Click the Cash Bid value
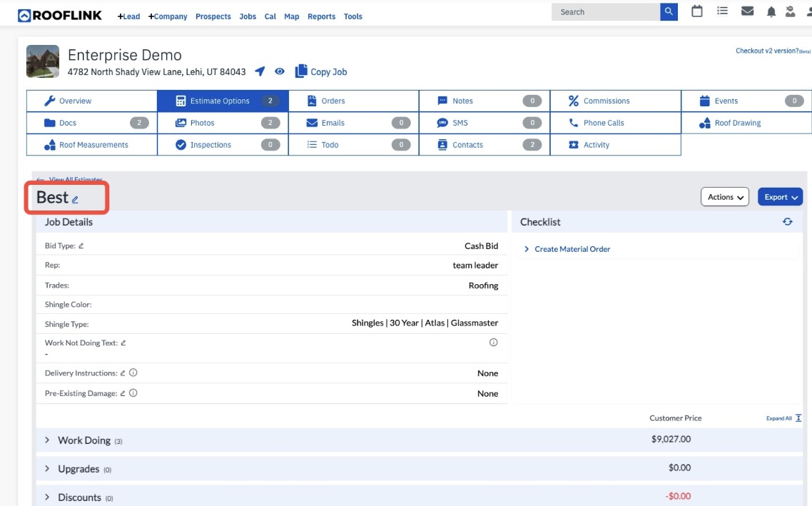 tap(481, 246)
